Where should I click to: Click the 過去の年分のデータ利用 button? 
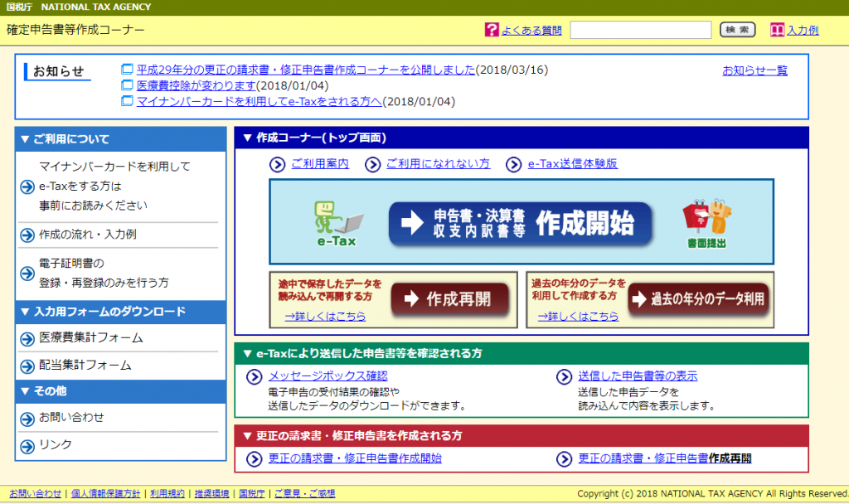[696, 299]
